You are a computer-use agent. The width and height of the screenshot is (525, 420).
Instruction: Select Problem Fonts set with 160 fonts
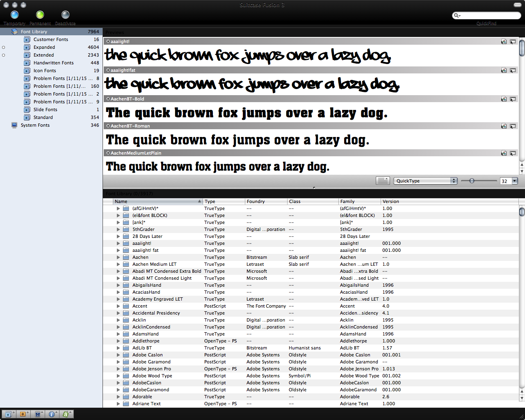tap(51, 86)
